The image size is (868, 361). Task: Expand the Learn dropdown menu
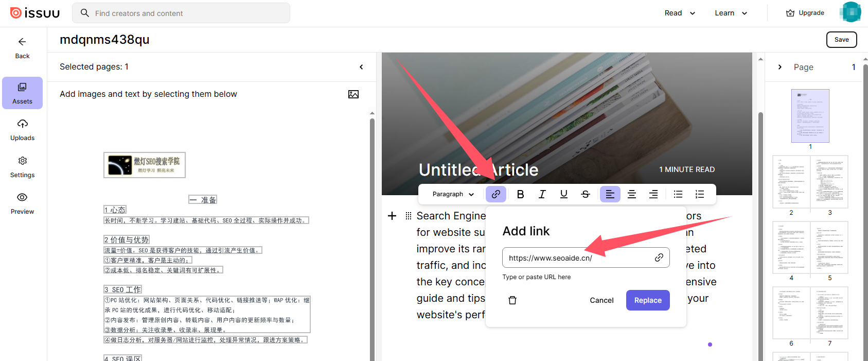pos(731,13)
